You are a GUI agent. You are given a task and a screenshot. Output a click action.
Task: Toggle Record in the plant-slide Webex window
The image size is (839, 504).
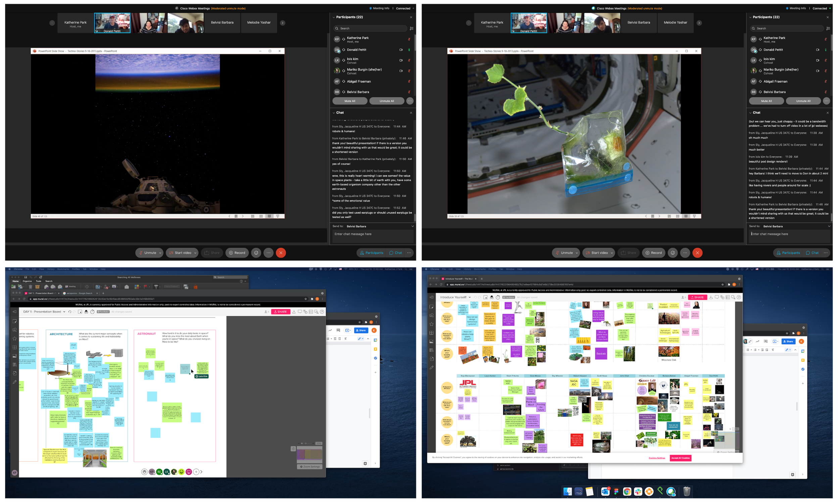coord(654,253)
